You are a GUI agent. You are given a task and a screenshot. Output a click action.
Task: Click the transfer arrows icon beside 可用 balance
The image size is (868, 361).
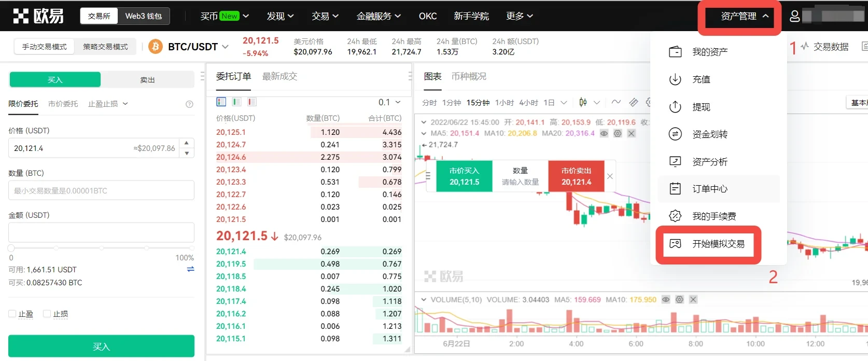(x=190, y=269)
